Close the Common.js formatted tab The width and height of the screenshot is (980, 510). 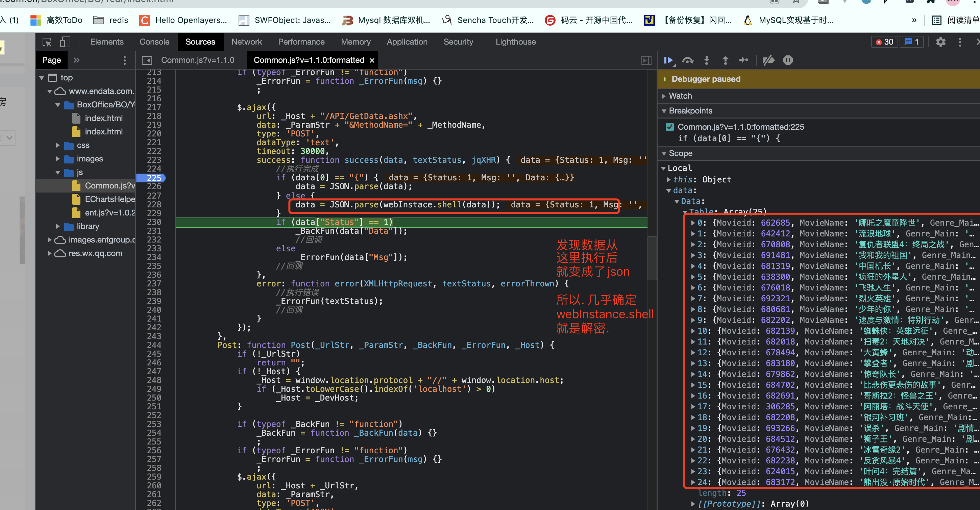pyautogui.click(x=372, y=60)
